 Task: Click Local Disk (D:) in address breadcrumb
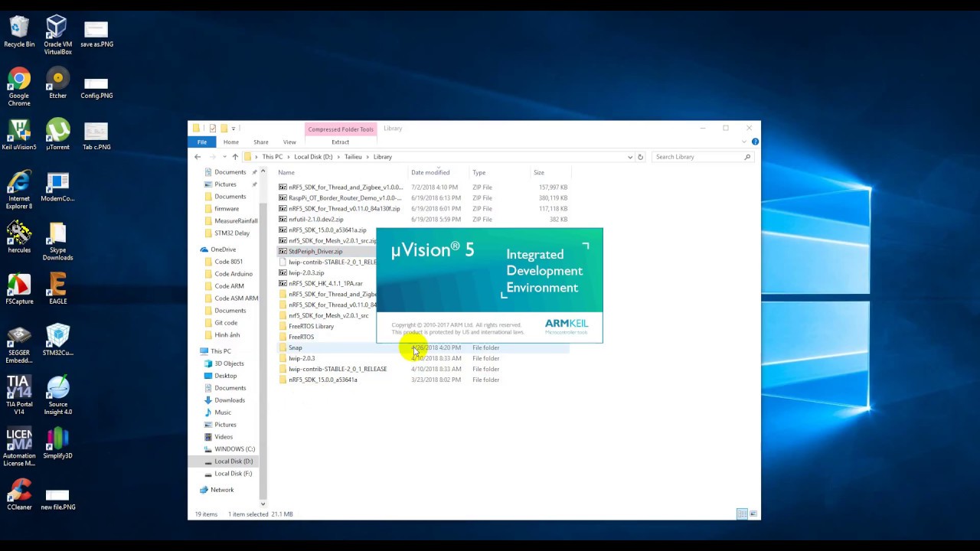[313, 157]
